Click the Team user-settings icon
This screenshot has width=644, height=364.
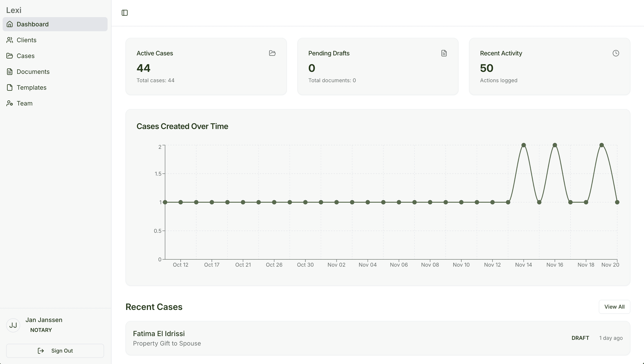(10, 103)
